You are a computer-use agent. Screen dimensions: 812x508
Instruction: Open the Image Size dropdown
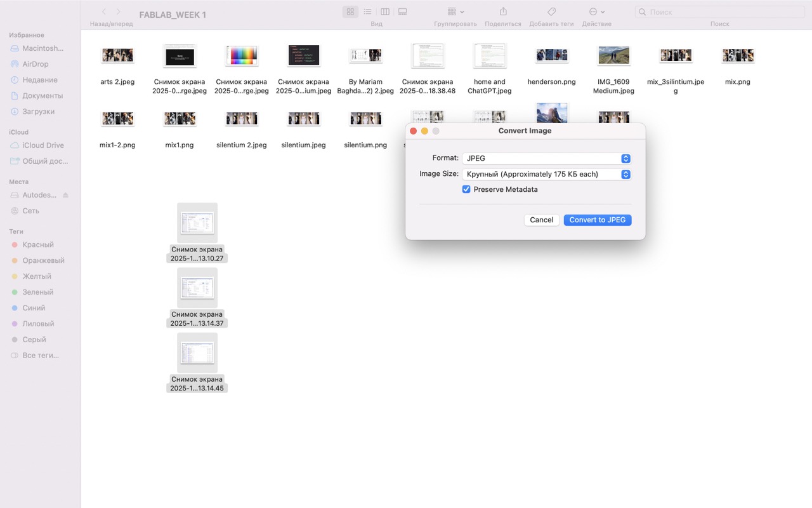[x=546, y=174]
